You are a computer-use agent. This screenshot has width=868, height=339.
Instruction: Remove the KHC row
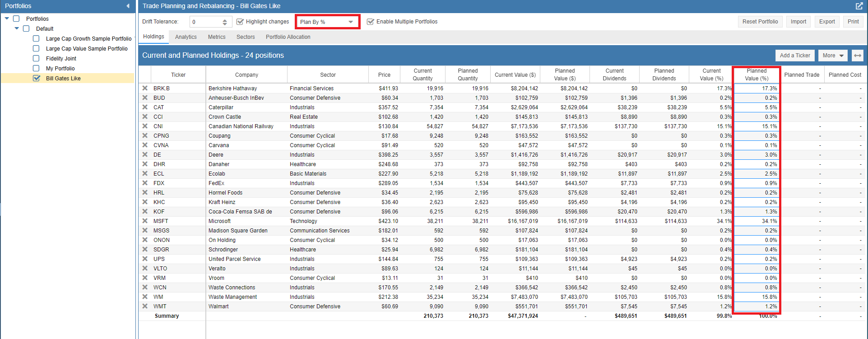[145, 202]
